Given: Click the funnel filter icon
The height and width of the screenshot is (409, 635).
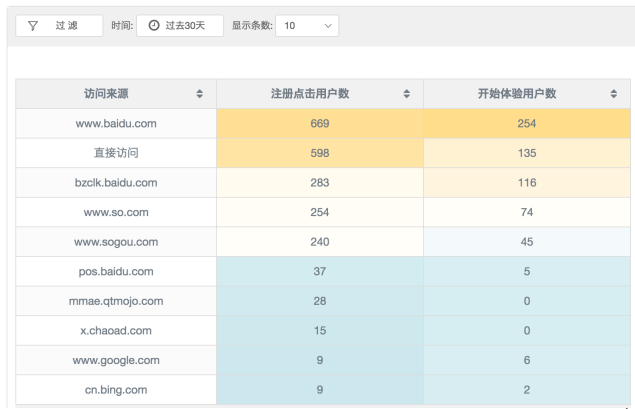Looking at the screenshot, I should click(33, 26).
